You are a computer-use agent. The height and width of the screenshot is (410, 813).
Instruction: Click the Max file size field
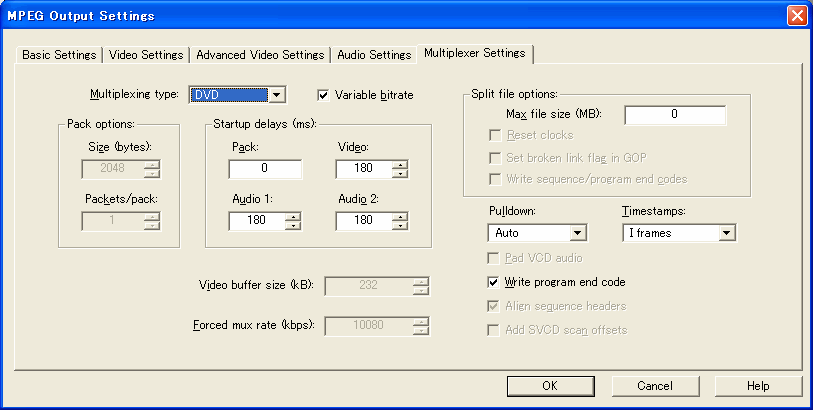(674, 115)
